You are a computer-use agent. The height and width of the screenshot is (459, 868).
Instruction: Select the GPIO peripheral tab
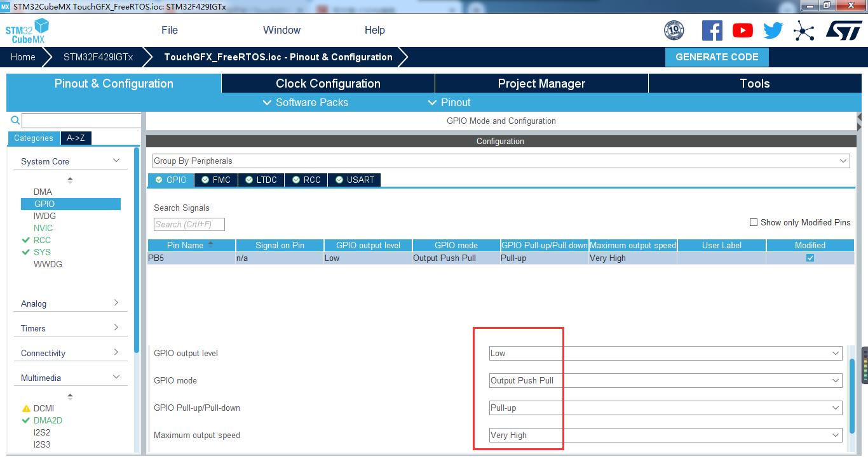pos(171,180)
